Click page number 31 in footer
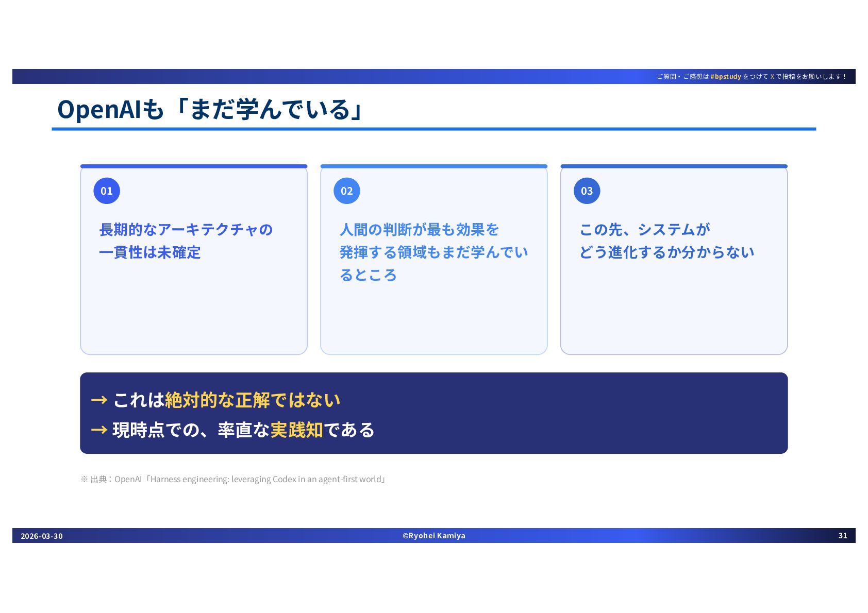Screen dimensions: 868x613 click(x=843, y=536)
